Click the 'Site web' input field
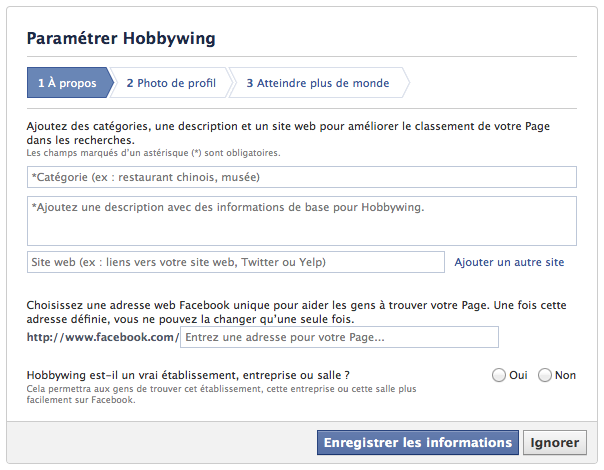The width and height of the screenshot is (604, 470). pyautogui.click(x=236, y=262)
